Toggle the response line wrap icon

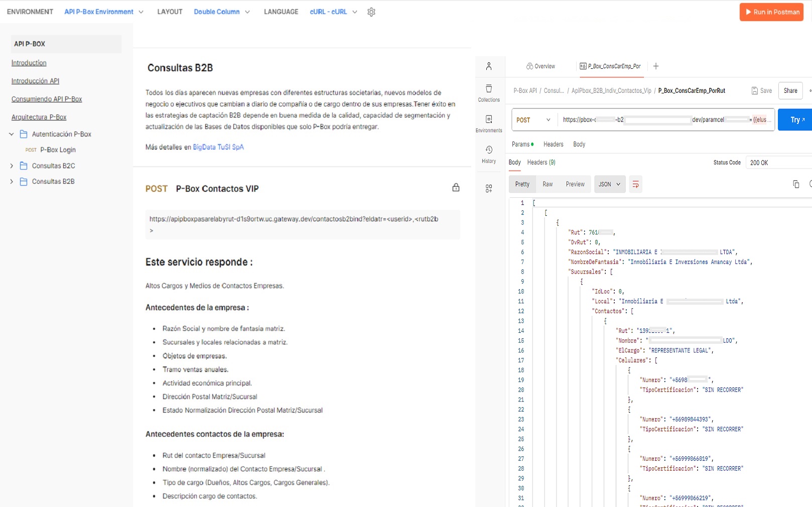(636, 184)
